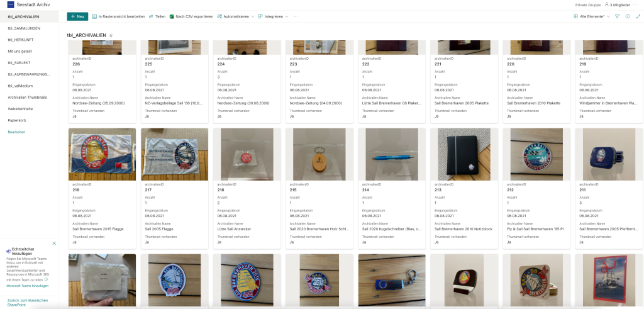Close the Echtzeitchat hinzufügen panel
The image size is (644, 309).
click(54, 244)
